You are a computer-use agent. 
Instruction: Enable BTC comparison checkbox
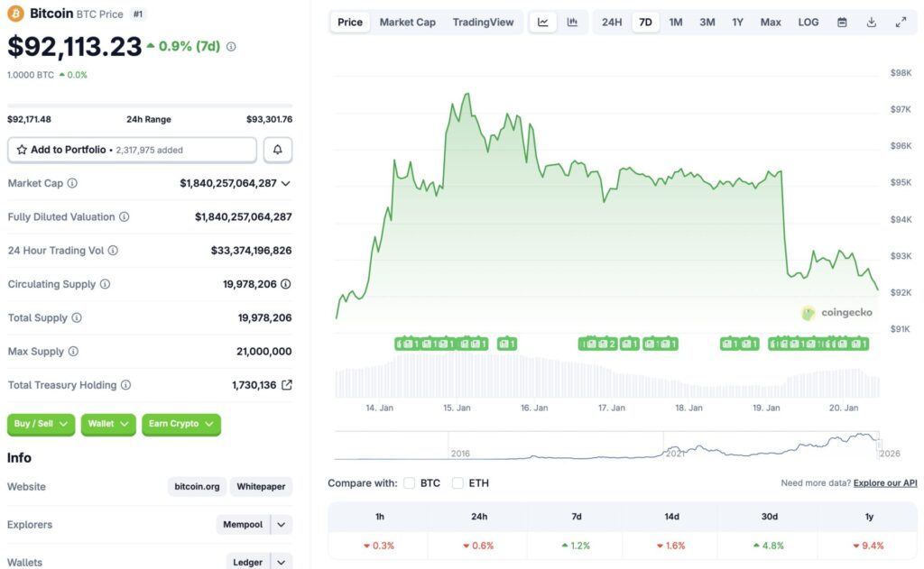click(410, 482)
